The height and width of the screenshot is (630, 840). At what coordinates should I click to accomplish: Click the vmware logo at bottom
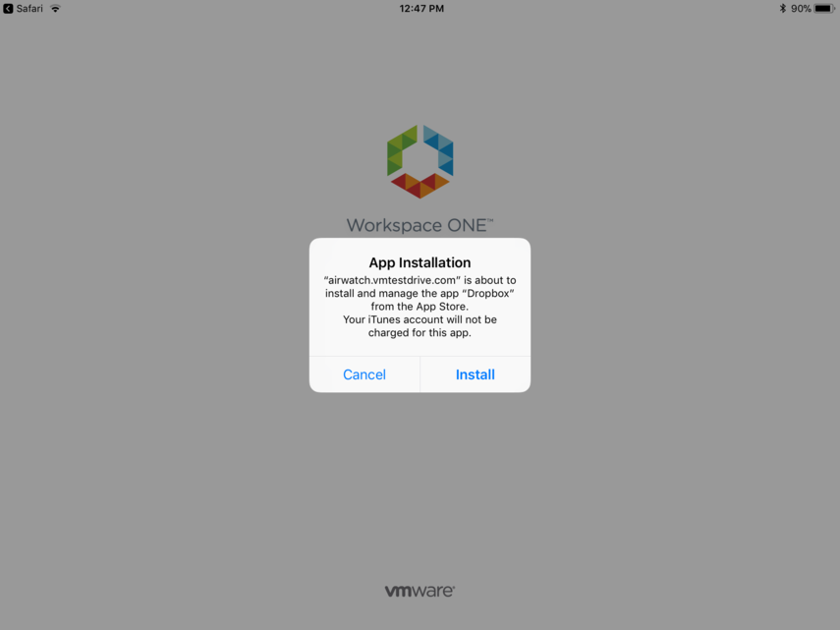coord(420,591)
